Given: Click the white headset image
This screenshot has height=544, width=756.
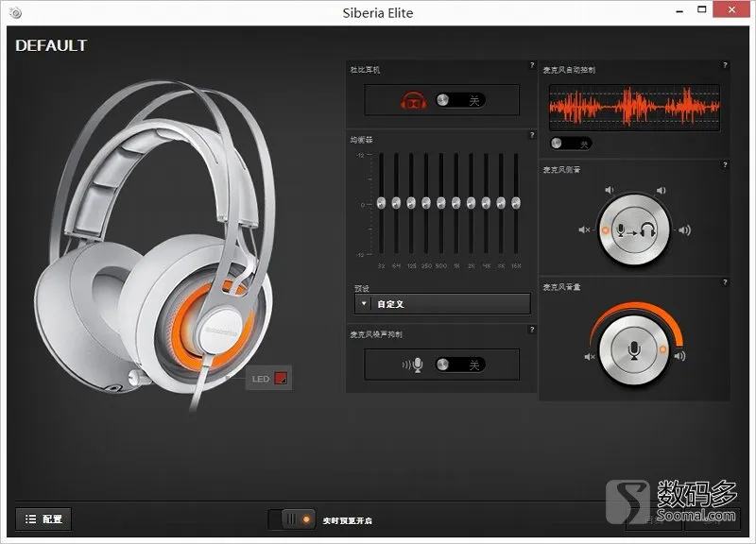Looking at the screenshot, I should point(155,246).
